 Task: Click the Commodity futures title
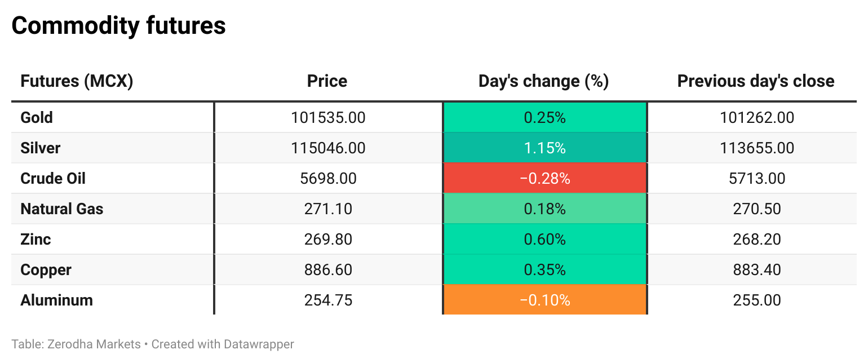[x=119, y=26]
